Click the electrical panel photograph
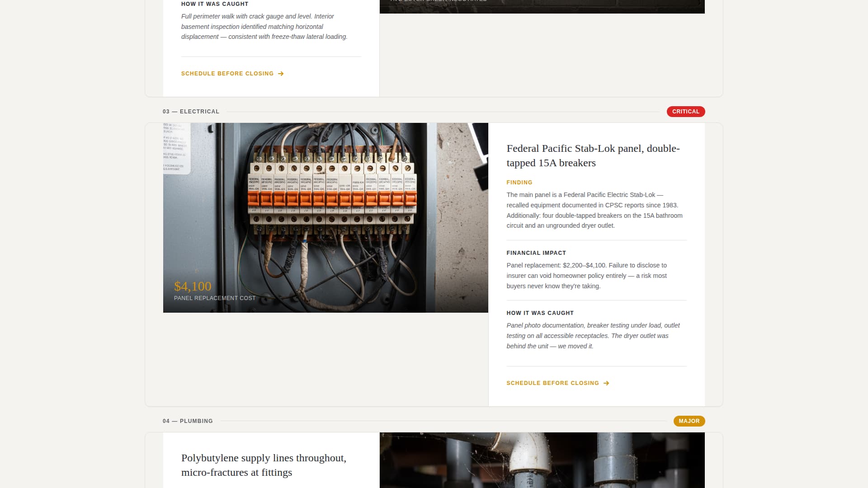Viewport: 868px width, 488px height. click(x=325, y=217)
